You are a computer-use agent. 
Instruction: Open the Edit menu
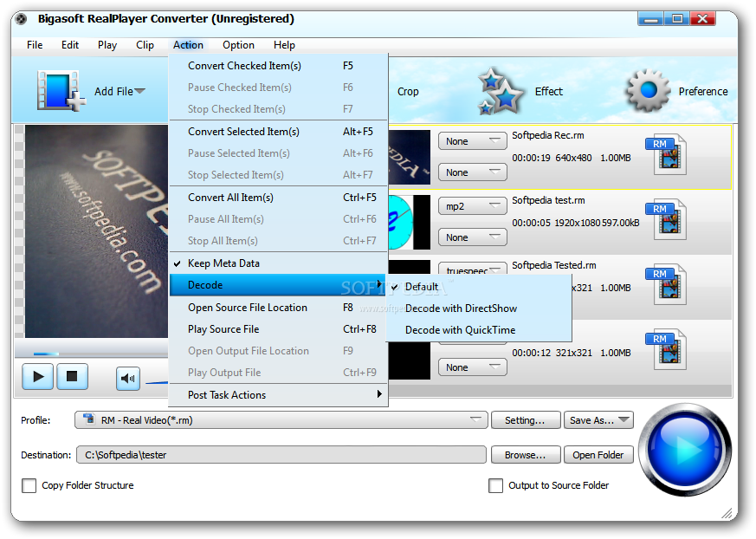pyautogui.click(x=70, y=45)
